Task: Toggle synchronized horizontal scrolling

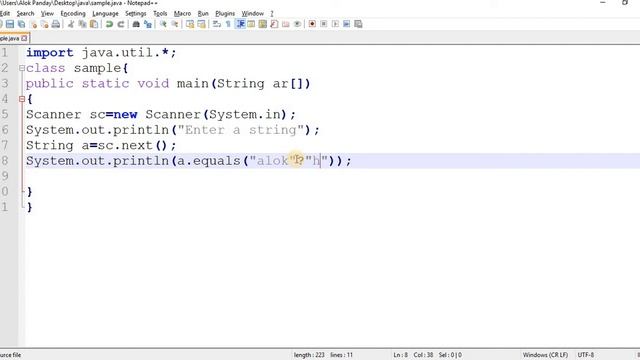Action: point(202,24)
